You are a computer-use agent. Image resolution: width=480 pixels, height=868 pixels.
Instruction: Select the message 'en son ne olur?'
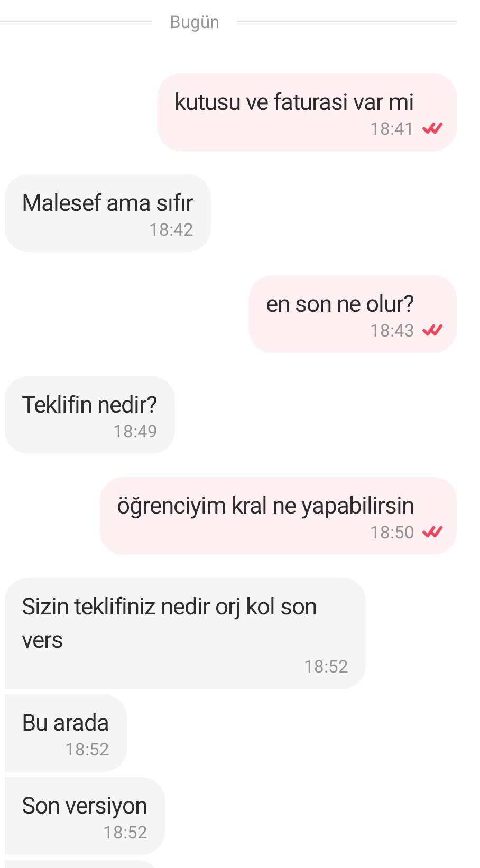[353, 314]
